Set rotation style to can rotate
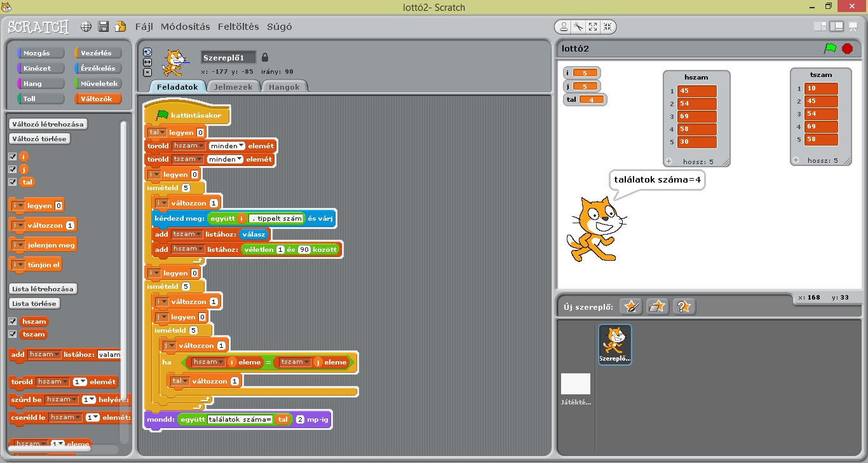The height and width of the screenshot is (463, 868). 147,52
